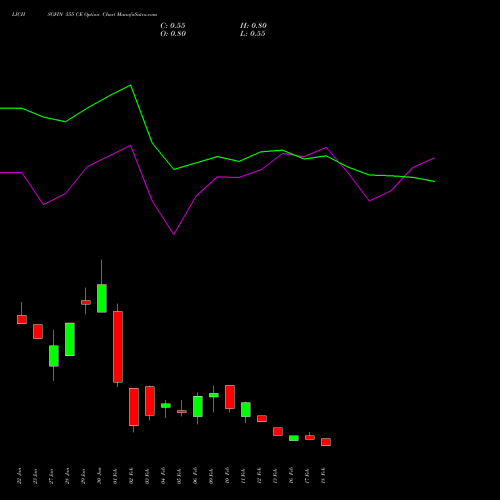The image size is (500, 500).
Task: Click the 04 Feb date axis label
Action: [163, 476]
